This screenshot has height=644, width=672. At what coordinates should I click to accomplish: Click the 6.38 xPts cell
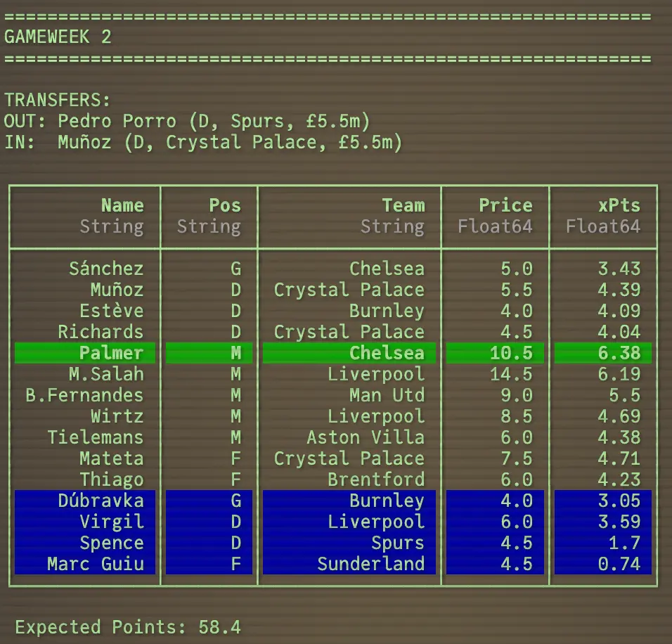[603, 353]
